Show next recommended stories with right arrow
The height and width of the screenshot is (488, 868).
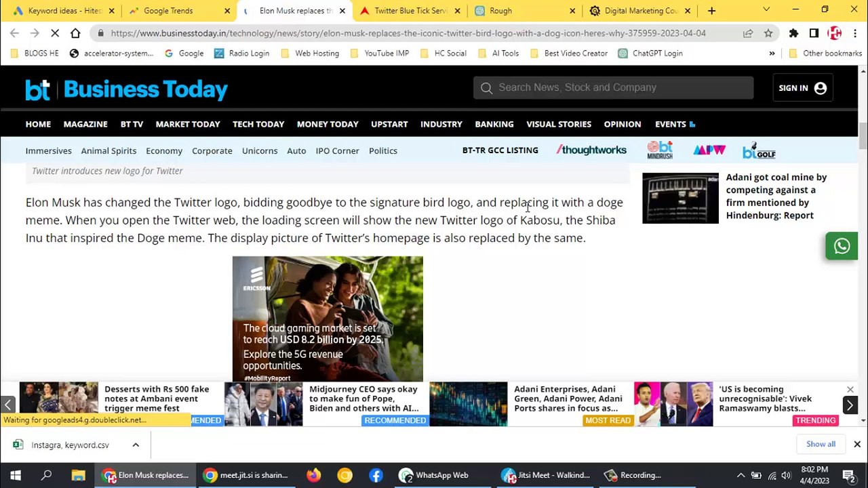850,405
